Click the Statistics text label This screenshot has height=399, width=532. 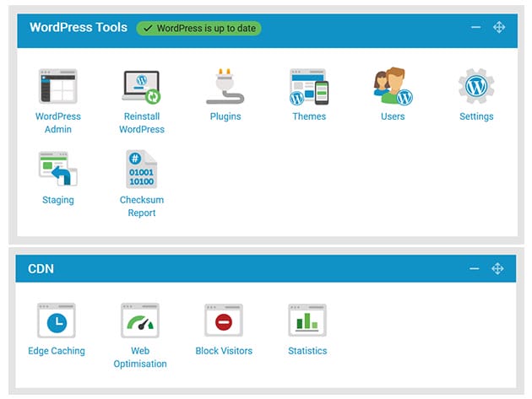click(x=307, y=351)
